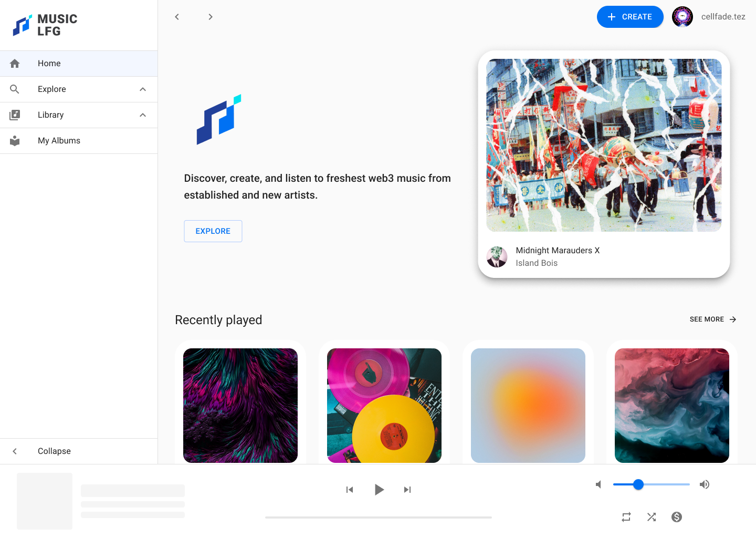Open the Explore menu item
Image resolution: width=756 pixels, height=538 pixels.
(79, 89)
